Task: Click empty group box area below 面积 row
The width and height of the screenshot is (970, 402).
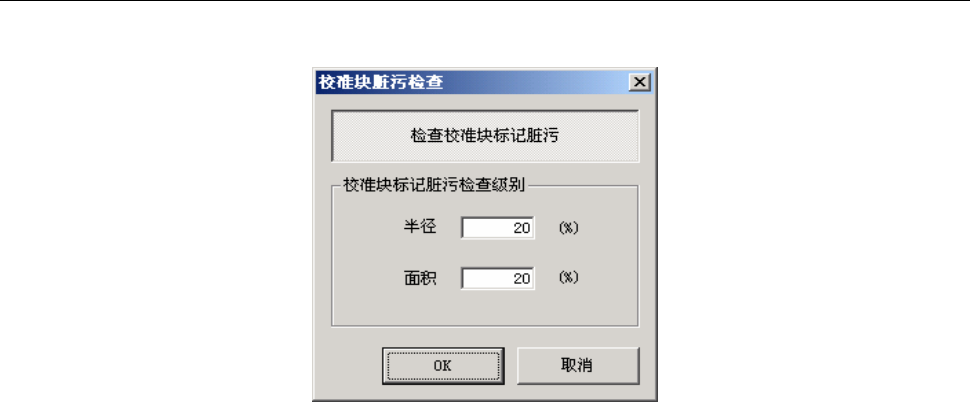Action: coord(485,308)
